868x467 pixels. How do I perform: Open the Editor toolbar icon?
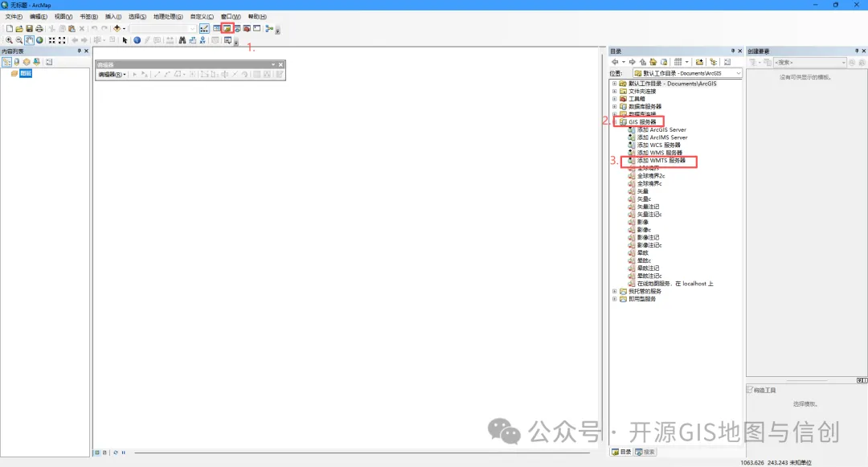coord(204,28)
